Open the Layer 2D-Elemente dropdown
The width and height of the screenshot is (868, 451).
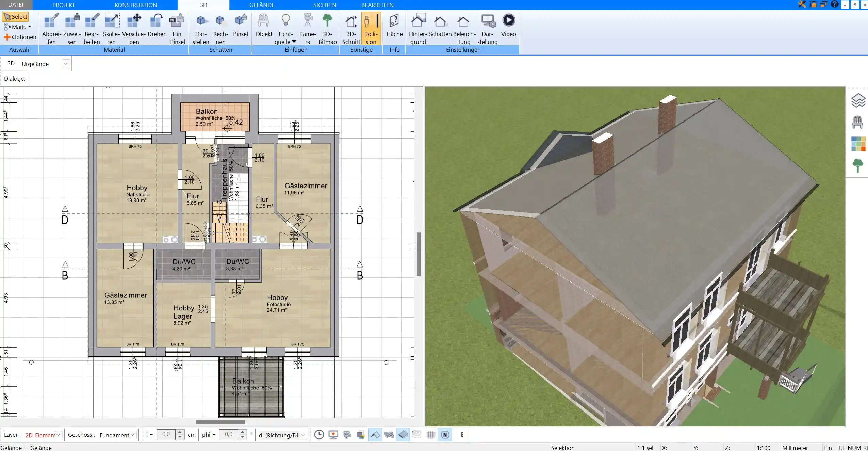point(58,435)
